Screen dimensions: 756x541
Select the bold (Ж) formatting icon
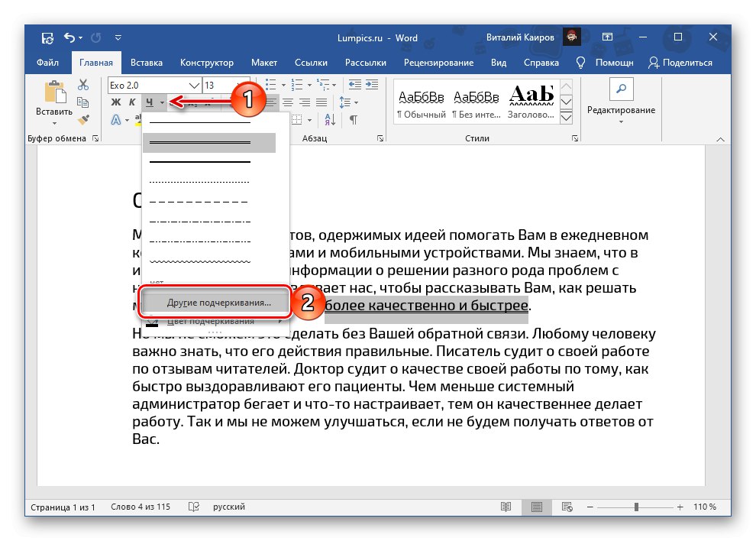115,102
